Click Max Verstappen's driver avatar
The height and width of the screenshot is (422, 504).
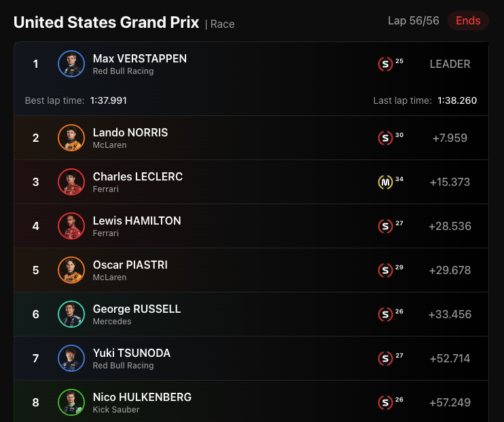pos(71,64)
